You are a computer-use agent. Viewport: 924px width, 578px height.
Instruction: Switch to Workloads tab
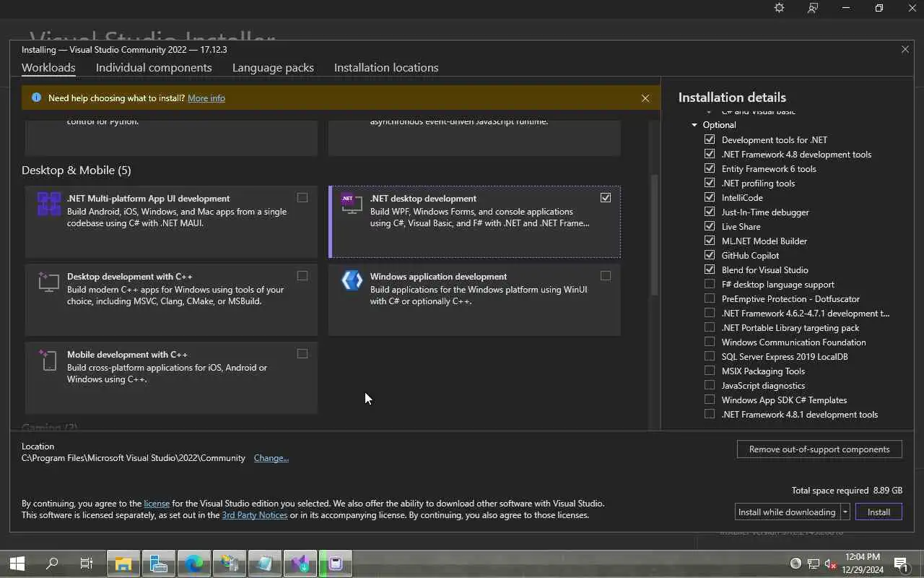tap(48, 68)
